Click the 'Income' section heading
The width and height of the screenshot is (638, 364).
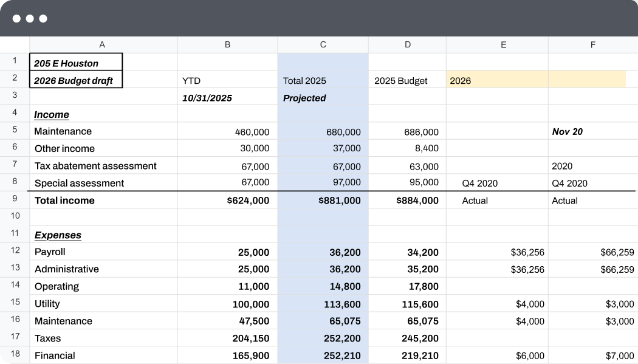(51, 115)
